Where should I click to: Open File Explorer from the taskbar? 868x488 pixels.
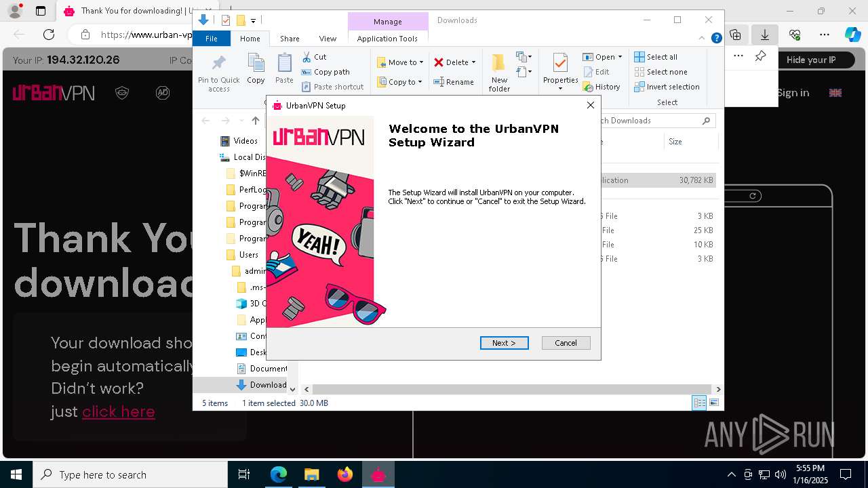click(311, 474)
